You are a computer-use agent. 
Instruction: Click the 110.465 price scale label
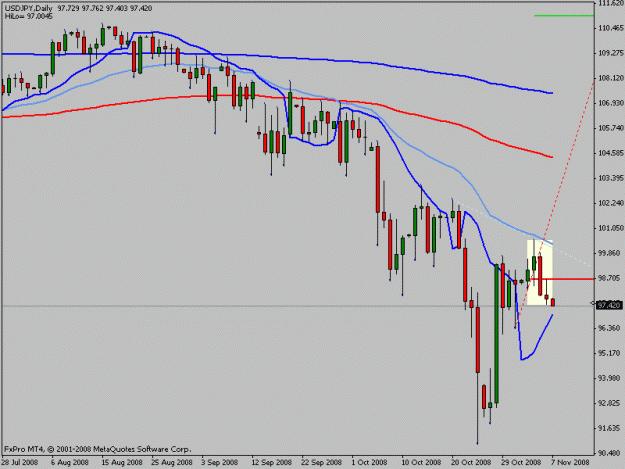click(x=611, y=28)
